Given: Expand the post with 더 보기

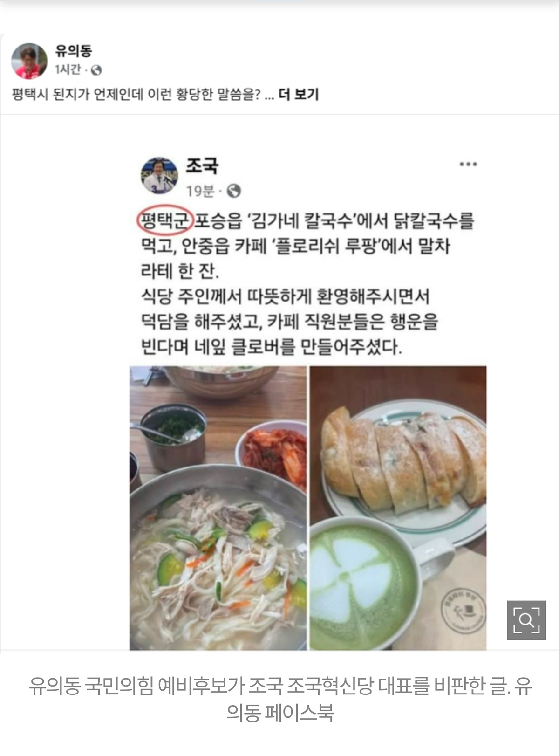Looking at the screenshot, I should pyautogui.click(x=299, y=95).
